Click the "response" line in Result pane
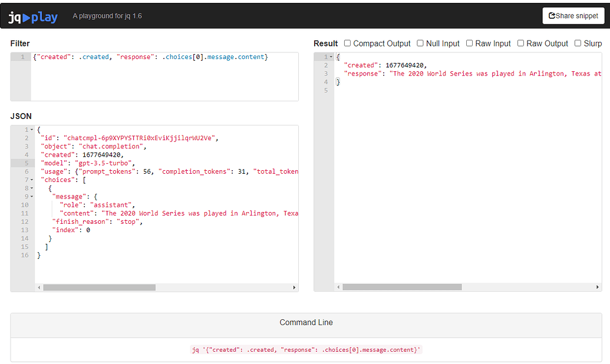610x364 pixels. (x=473, y=74)
